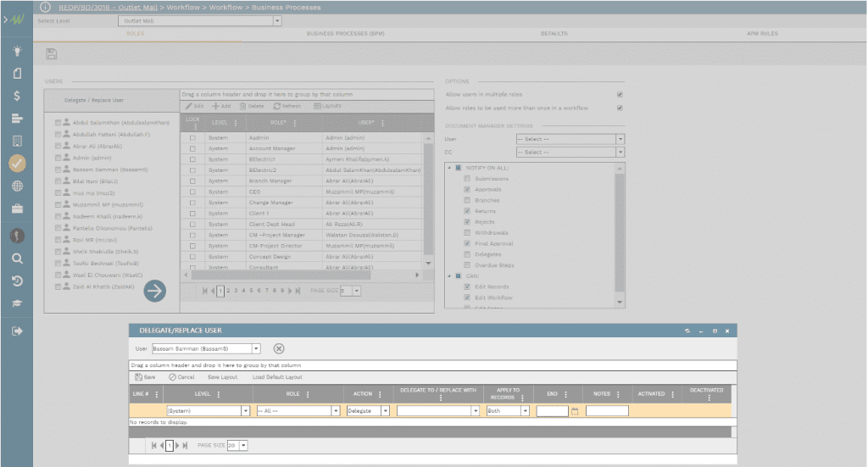Click the app logo in the sidebar
The height and width of the screenshot is (467, 868).
(x=17, y=20)
